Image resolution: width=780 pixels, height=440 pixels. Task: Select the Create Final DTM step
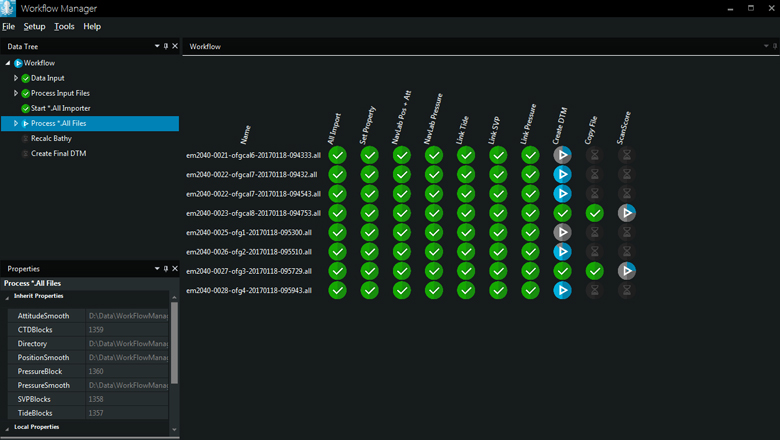pos(58,153)
